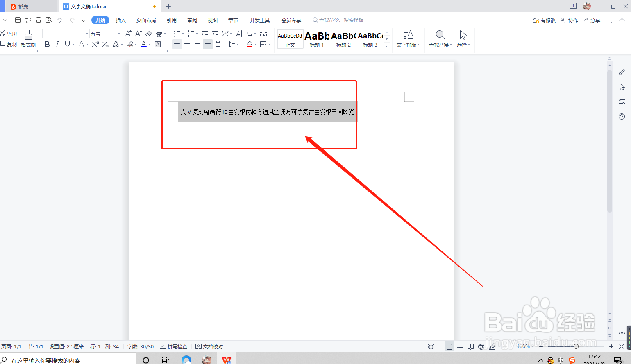The height and width of the screenshot is (364, 631).
Task: Click the Copy (复制) button
Action: coord(9,44)
